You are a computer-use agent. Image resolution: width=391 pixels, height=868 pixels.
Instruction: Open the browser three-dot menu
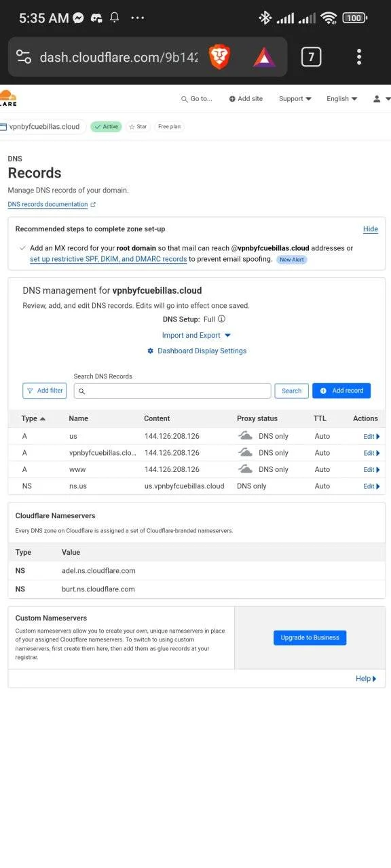click(x=359, y=57)
